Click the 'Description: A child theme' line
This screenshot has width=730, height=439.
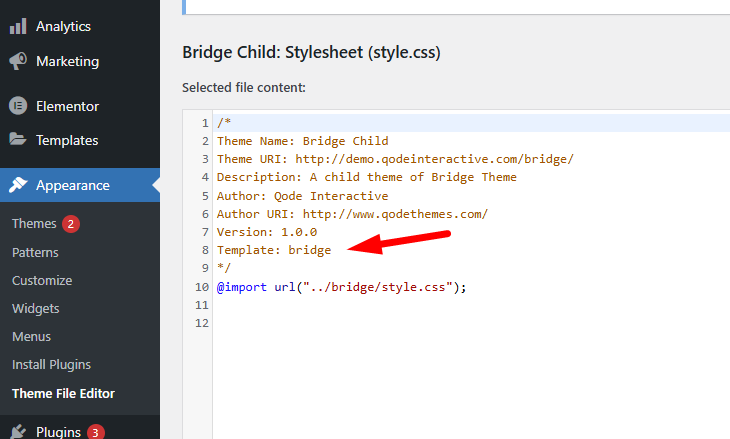point(367,177)
